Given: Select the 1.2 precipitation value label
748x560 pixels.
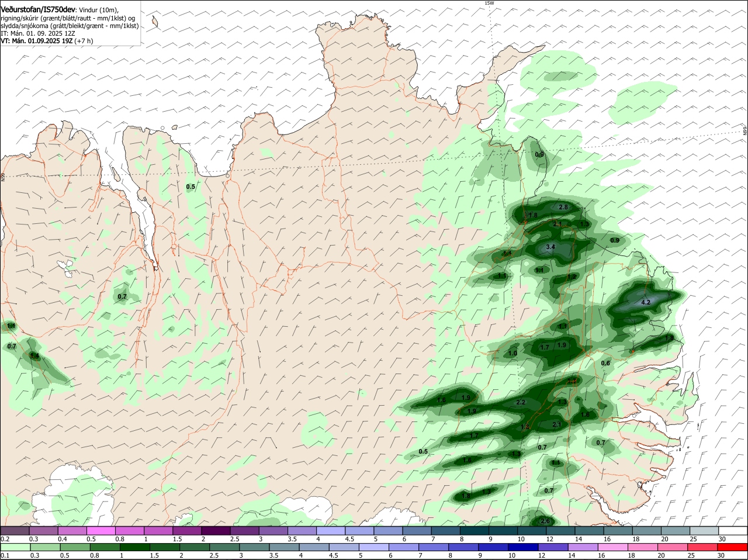Looking at the screenshot, I should click(x=572, y=277).
